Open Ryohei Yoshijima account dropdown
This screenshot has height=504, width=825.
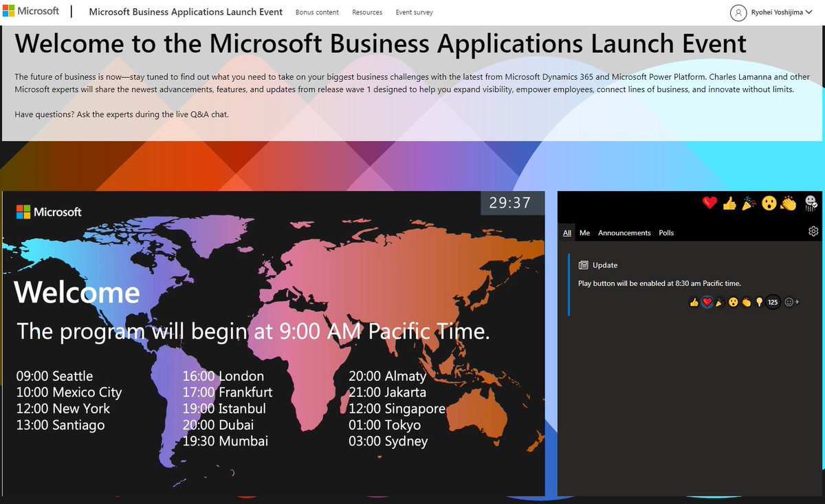point(771,12)
